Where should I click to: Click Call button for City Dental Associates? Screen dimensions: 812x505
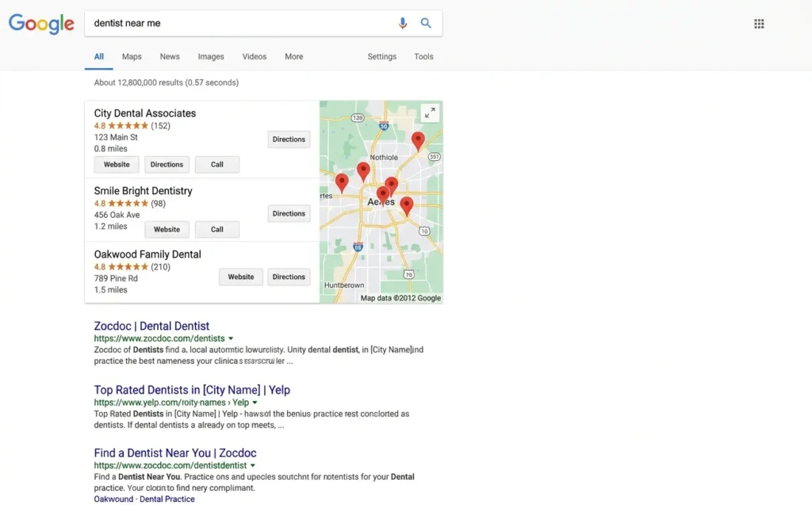point(217,165)
